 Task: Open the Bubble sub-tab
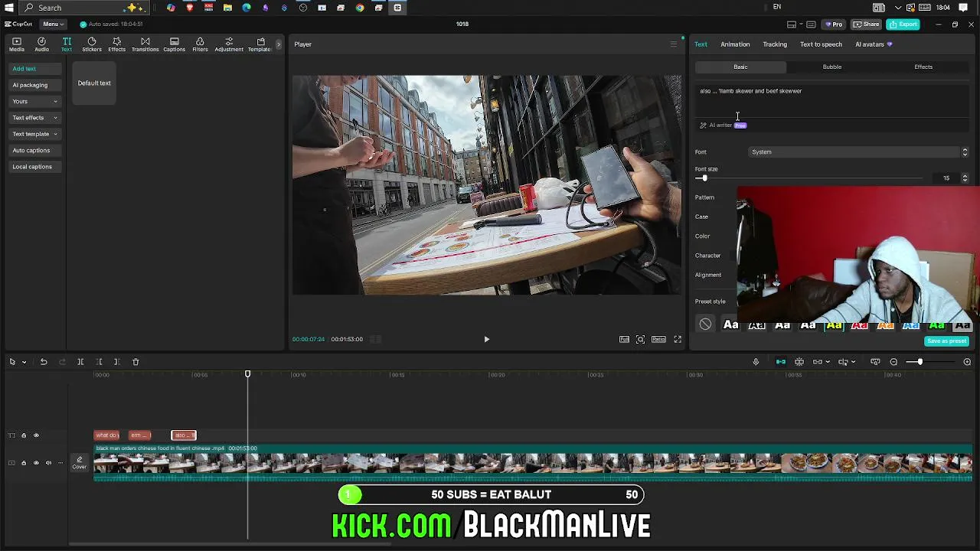point(832,67)
